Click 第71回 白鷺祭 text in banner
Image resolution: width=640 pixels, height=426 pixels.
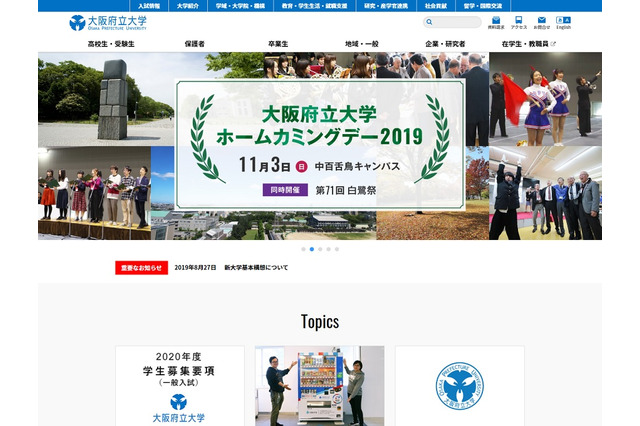click(346, 190)
